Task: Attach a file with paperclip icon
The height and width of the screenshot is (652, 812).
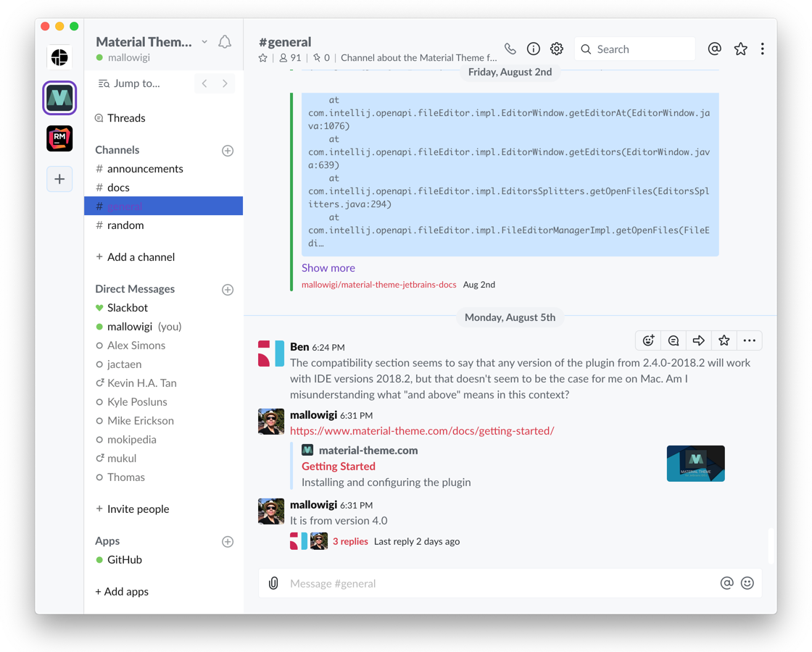Action: (273, 583)
